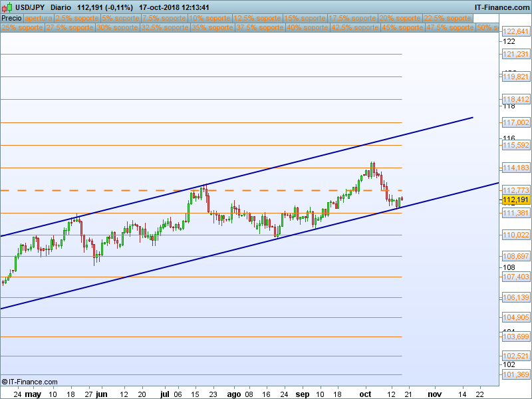Select the Precio indicator label
Screen dimensions: 532x399
pos(12,19)
